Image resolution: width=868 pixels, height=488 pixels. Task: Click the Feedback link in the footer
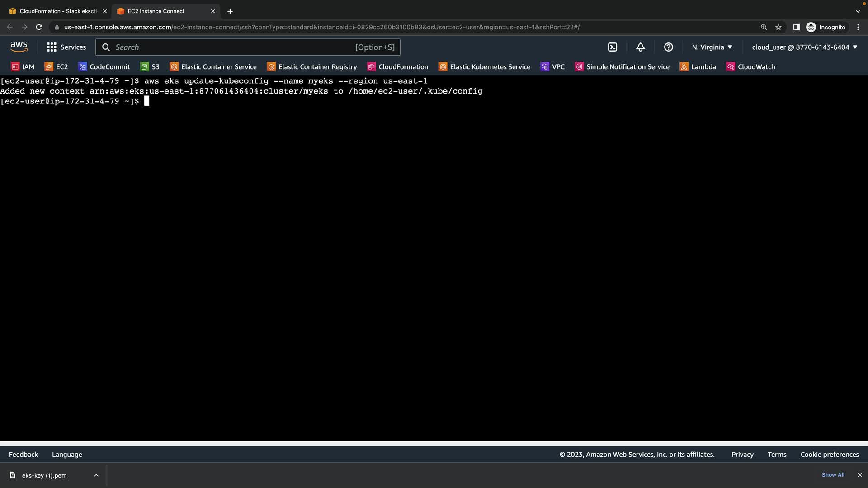point(24,455)
